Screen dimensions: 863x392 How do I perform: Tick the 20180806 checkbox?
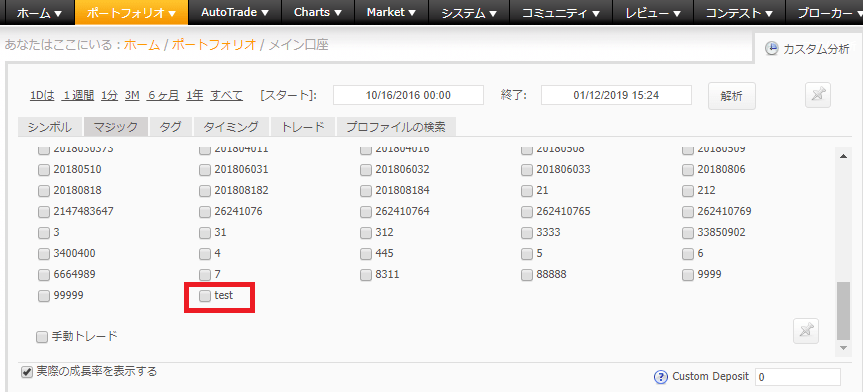(x=688, y=170)
